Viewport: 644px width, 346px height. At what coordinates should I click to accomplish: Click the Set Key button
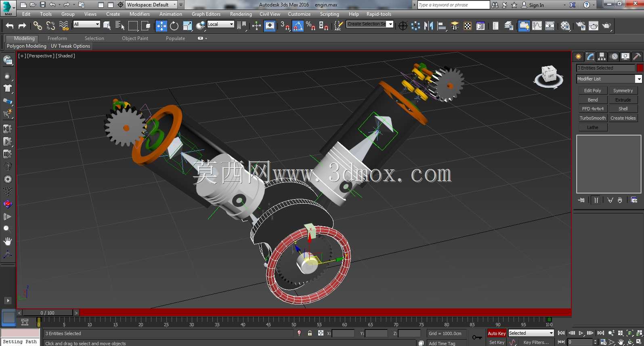coord(497,342)
